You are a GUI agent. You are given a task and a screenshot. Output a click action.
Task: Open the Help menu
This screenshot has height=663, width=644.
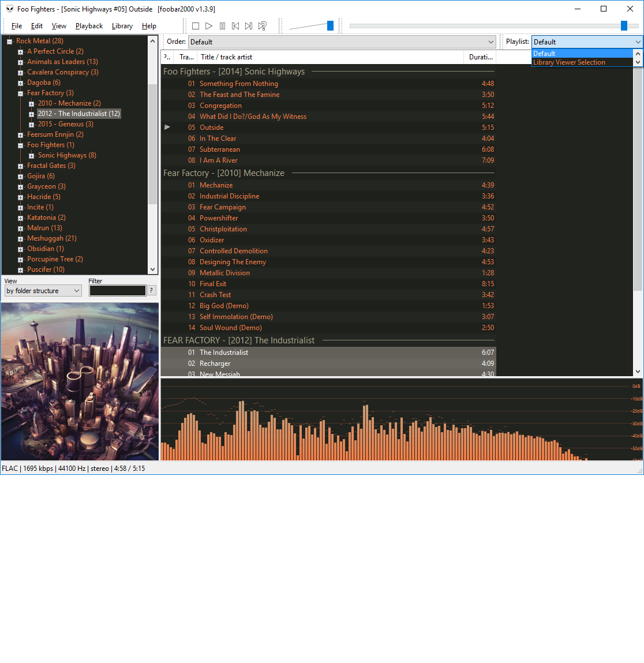pyautogui.click(x=149, y=26)
